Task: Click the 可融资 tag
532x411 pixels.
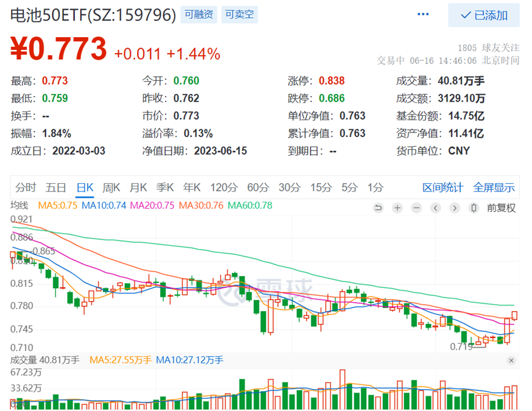Action: pyautogui.click(x=199, y=14)
